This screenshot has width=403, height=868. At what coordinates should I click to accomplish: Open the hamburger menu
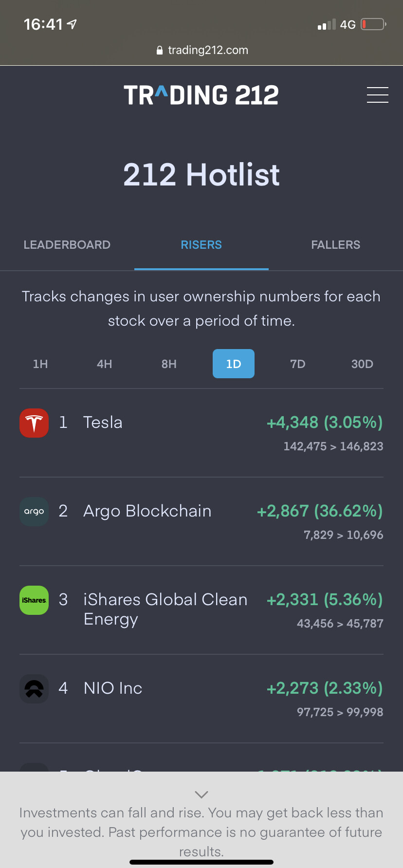377,95
